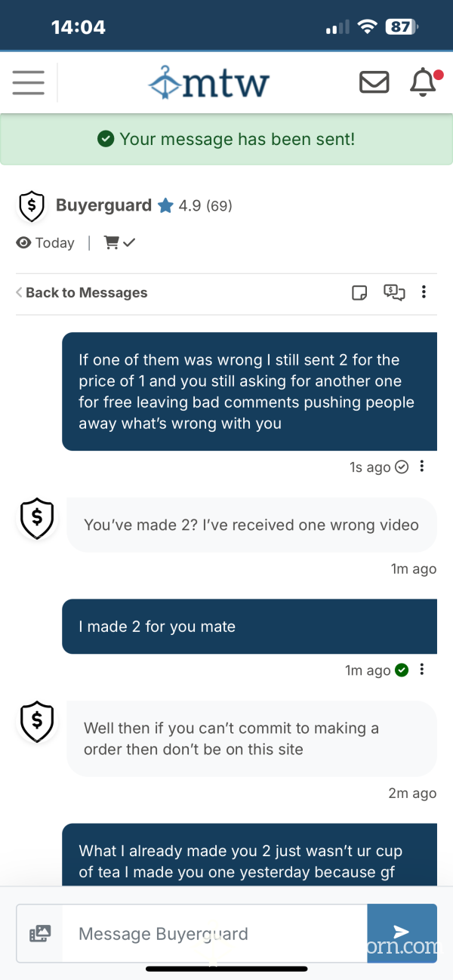Open the dollar chat offer icon

[x=394, y=292]
